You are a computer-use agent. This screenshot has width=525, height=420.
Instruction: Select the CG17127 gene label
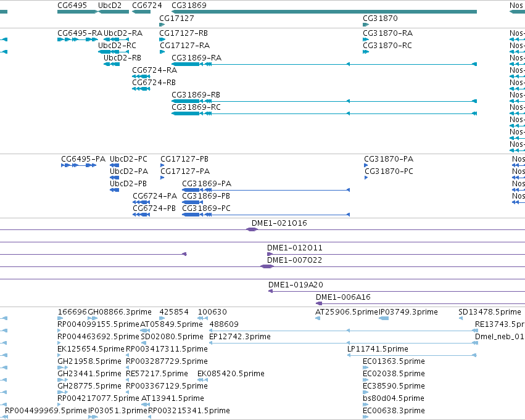click(x=176, y=19)
